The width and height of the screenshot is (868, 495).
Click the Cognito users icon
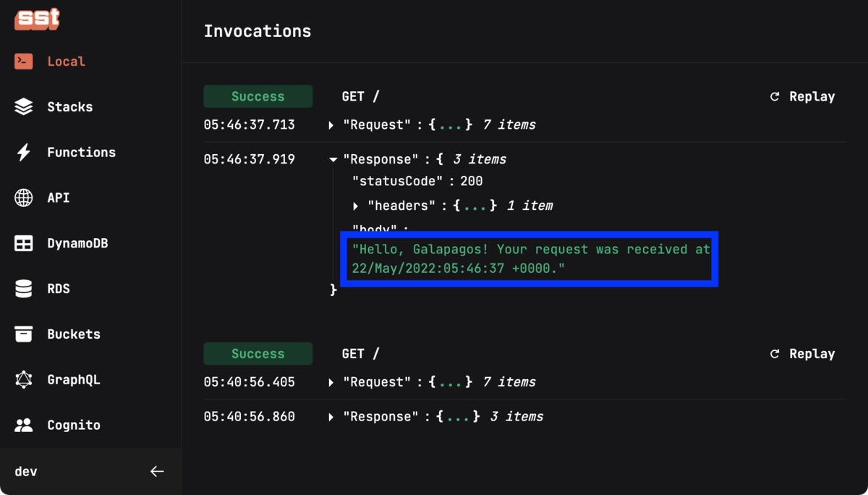(x=23, y=425)
